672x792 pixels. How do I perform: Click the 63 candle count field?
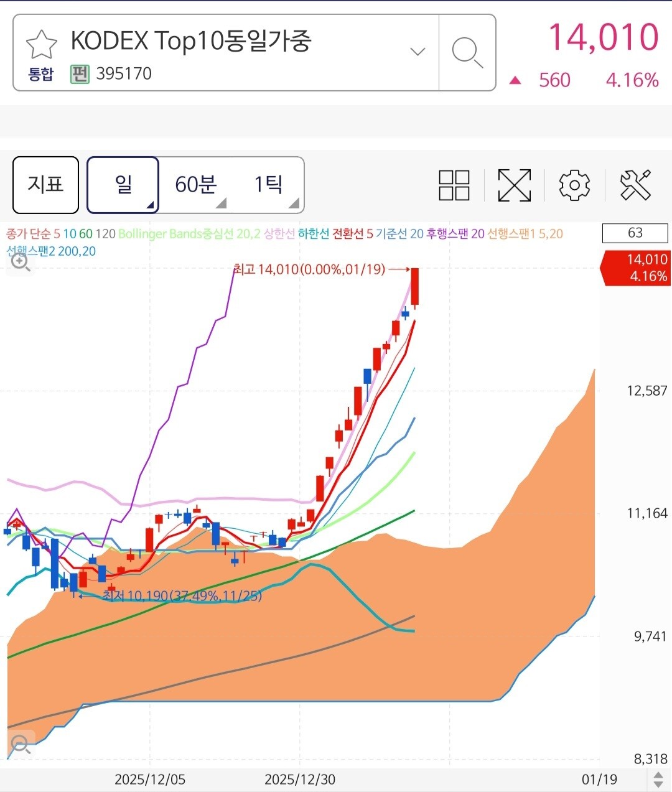click(635, 233)
